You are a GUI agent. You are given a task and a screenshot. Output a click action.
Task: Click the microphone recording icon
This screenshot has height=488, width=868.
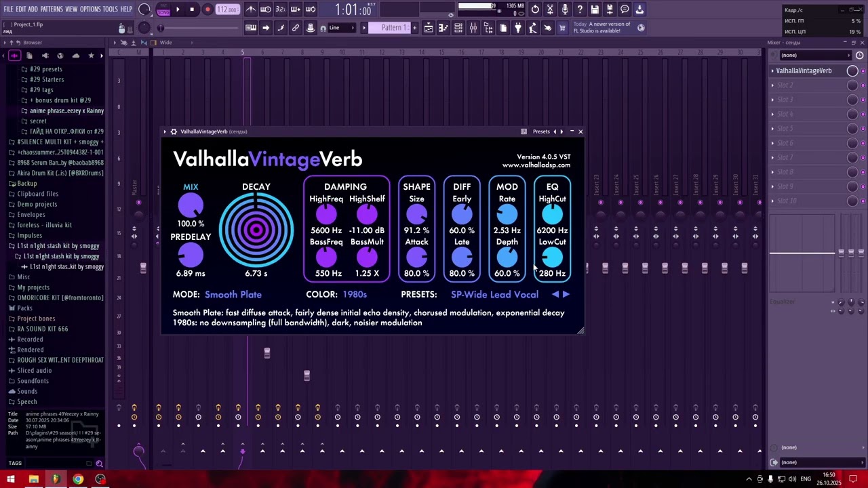pos(565,9)
